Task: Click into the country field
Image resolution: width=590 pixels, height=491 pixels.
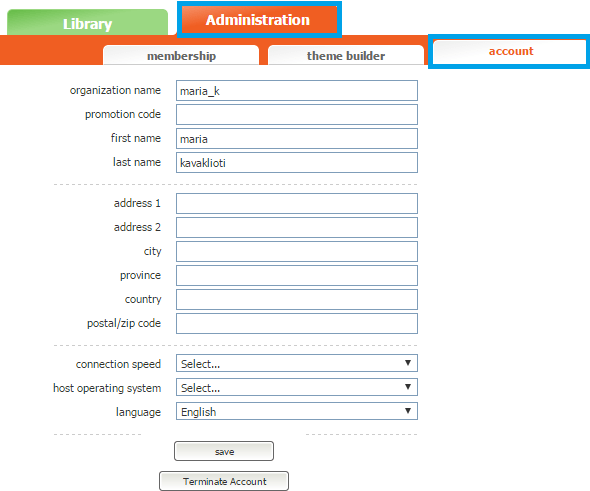Action: point(297,300)
